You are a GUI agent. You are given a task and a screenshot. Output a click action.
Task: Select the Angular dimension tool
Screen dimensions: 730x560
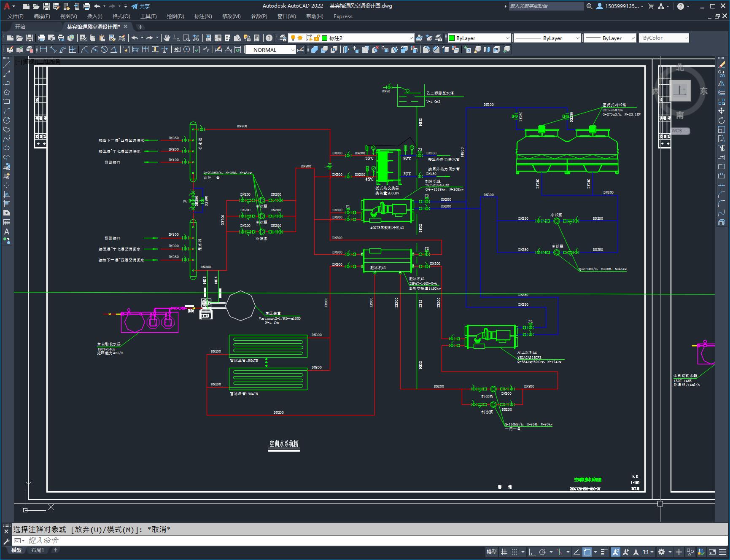tap(113, 50)
